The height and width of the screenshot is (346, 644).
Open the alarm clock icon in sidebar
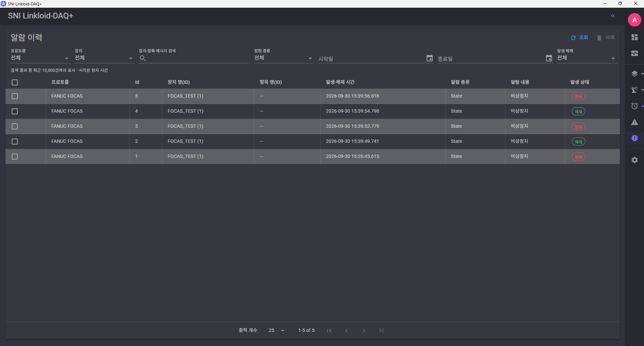[634, 106]
